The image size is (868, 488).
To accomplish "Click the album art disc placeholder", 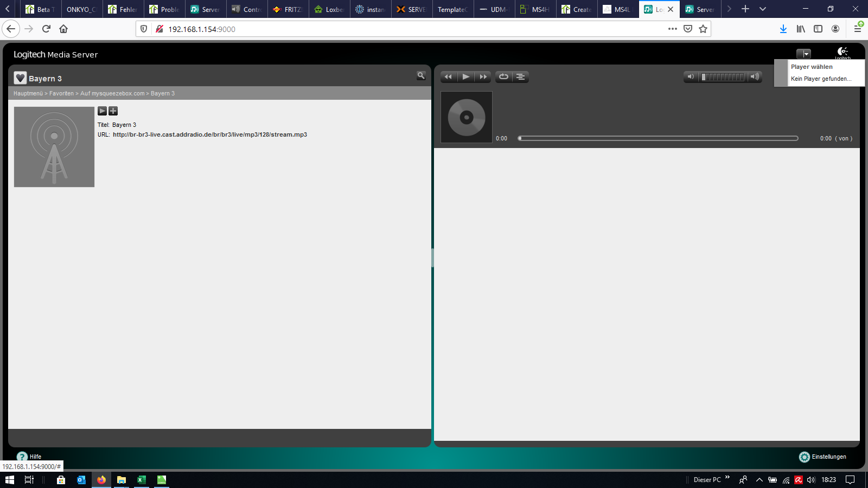I will [x=467, y=117].
